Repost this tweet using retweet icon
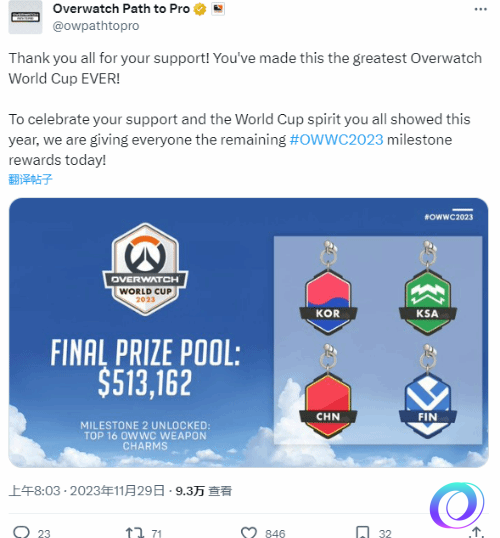 pyautogui.click(x=135, y=533)
